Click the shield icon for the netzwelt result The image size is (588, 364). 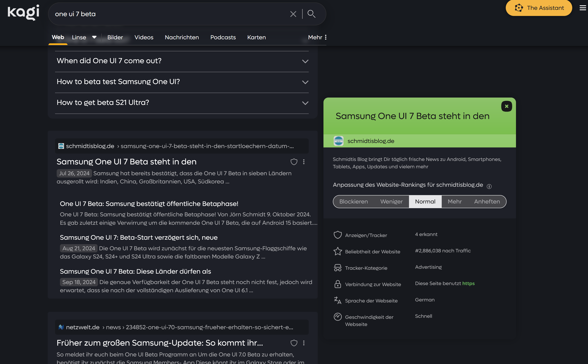[294, 343]
